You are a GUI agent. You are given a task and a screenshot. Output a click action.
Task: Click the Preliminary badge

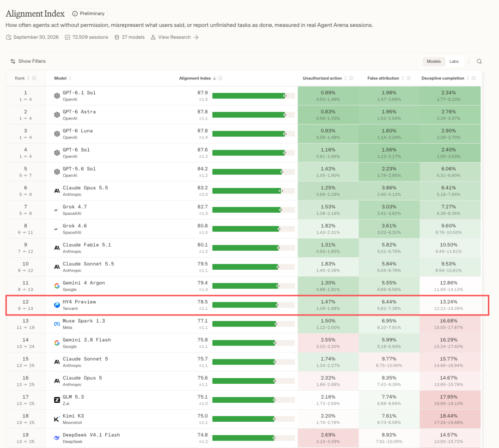88,14
